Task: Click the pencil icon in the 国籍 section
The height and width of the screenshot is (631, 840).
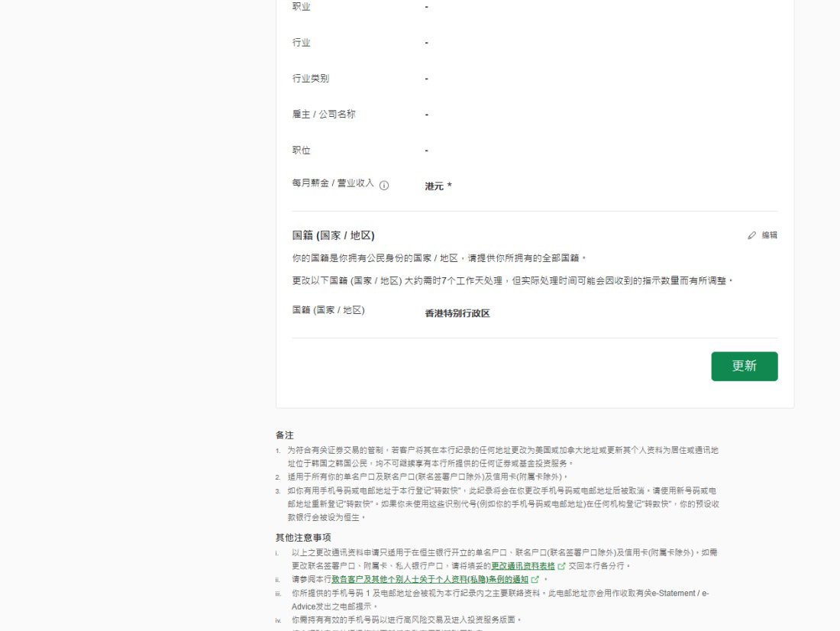Action: click(751, 235)
